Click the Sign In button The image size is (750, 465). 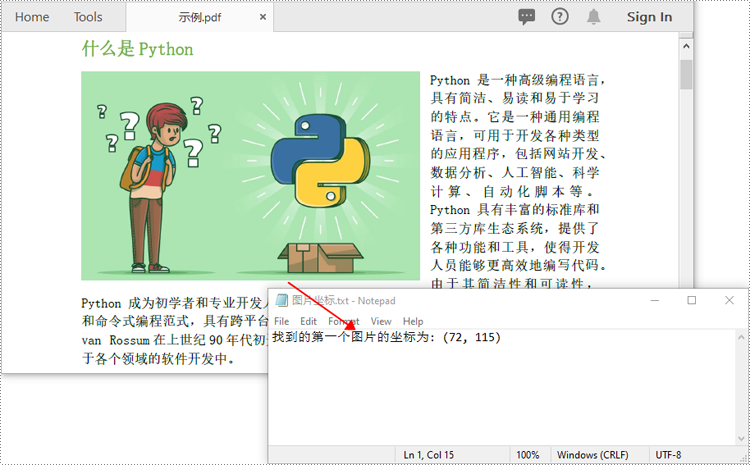click(649, 17)
